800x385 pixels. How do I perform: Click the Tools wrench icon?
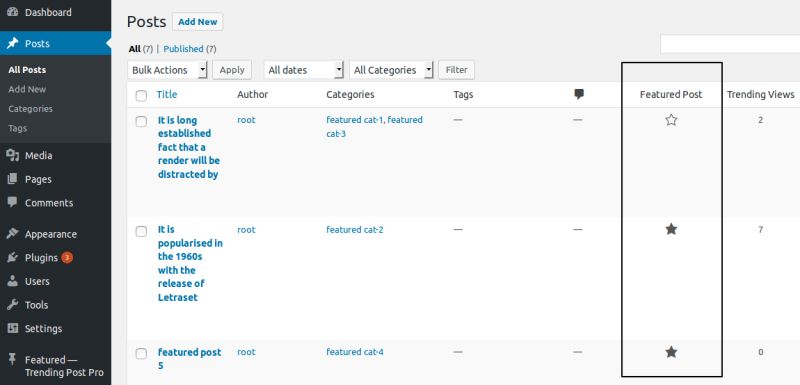pos(12,305)
